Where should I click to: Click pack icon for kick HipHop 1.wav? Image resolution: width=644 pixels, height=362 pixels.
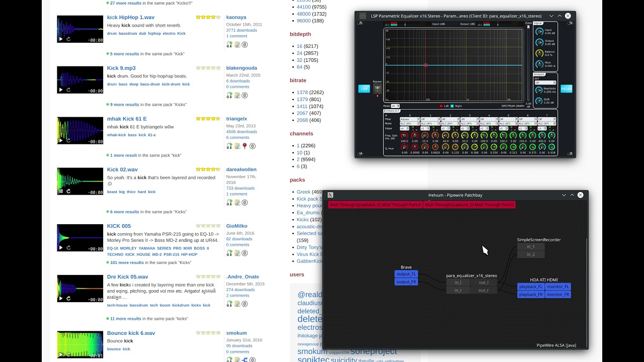pos(237,45)
